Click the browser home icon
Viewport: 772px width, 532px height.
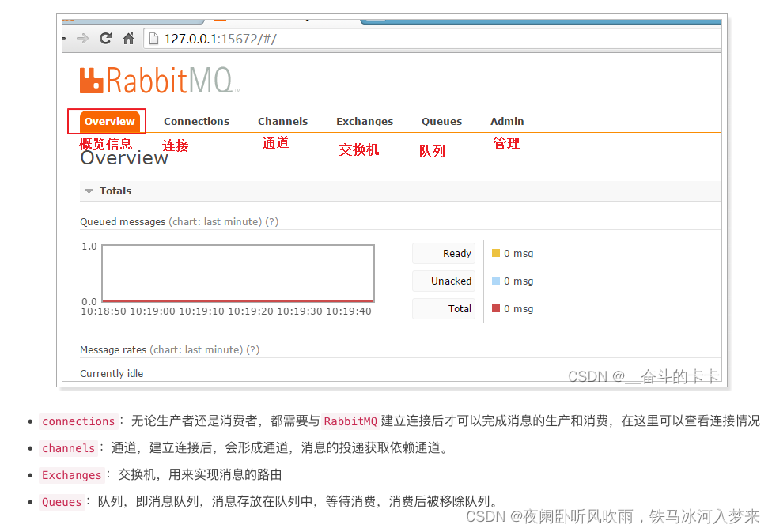coord(128,37)
